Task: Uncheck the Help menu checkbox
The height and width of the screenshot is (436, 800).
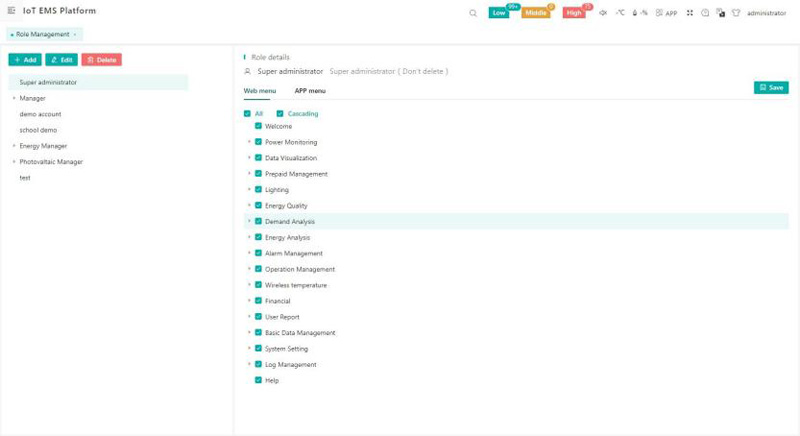Action: coord(258,380)
